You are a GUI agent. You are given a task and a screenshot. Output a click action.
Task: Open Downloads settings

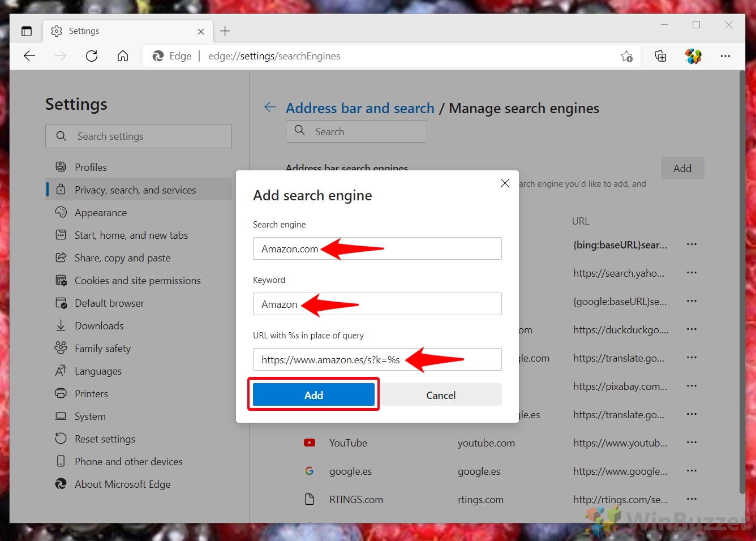coord(139,326)
